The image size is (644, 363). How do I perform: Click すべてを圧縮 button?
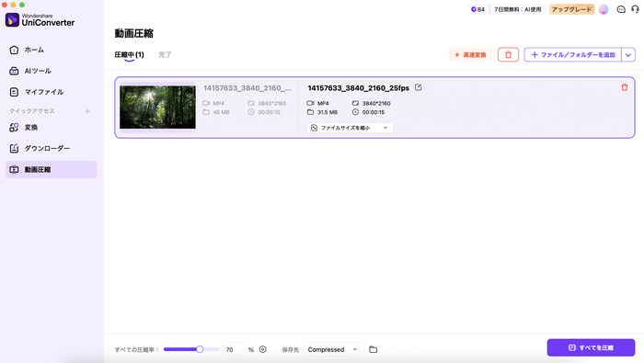(591, 347)
